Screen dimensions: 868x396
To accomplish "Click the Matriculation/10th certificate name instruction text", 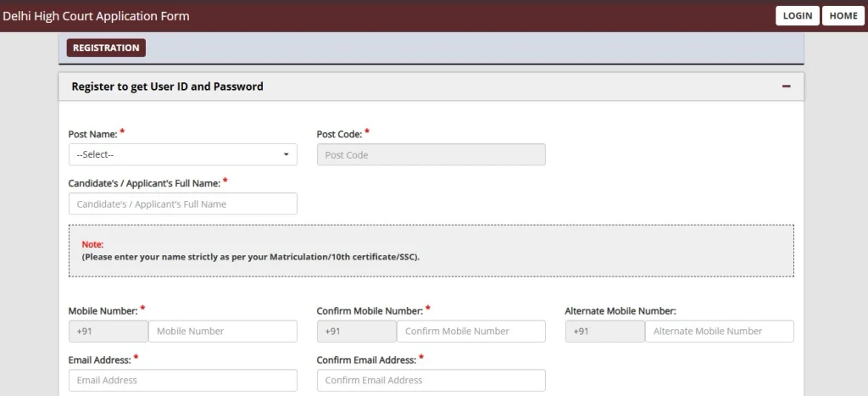I will (x=251, y=258).
